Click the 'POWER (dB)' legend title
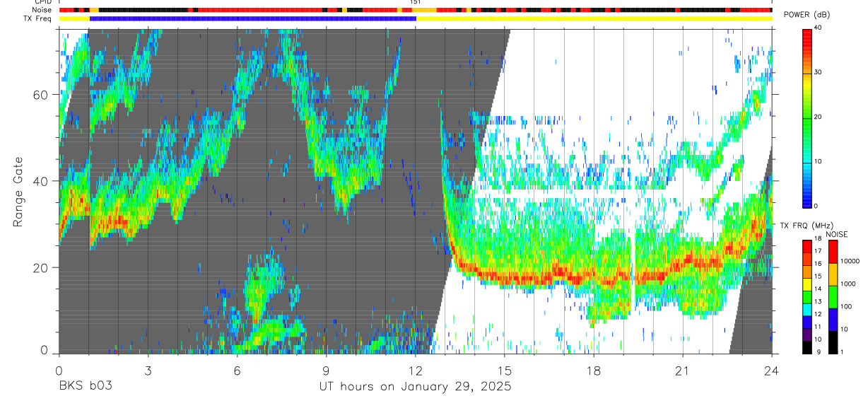 807,15
